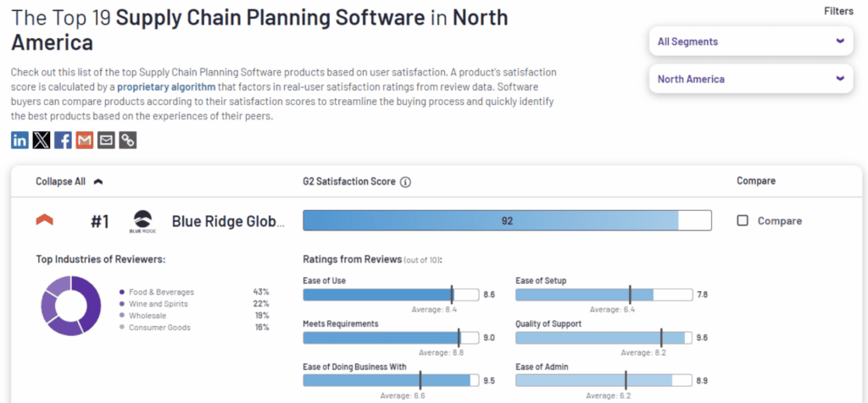Viewport: 868px width, 403px height.
Task: Copy page link using chain icon
Action: tap(128, 141)
